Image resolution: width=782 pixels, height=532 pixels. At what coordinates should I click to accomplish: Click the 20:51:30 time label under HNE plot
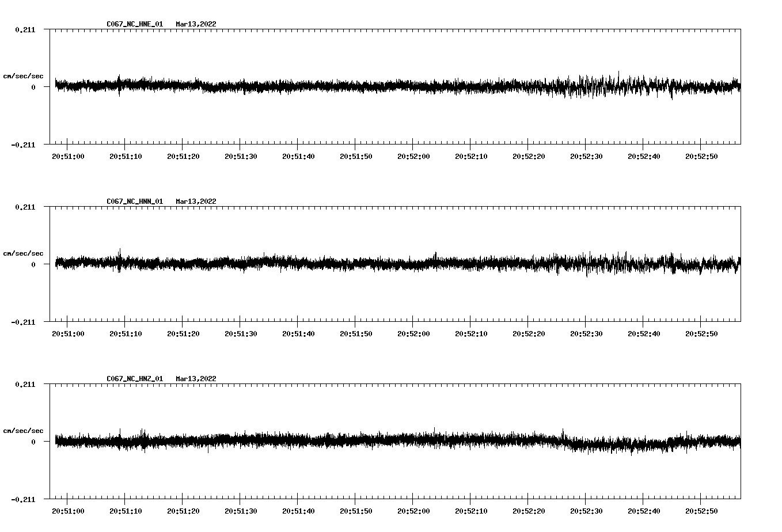pos(241,157)
